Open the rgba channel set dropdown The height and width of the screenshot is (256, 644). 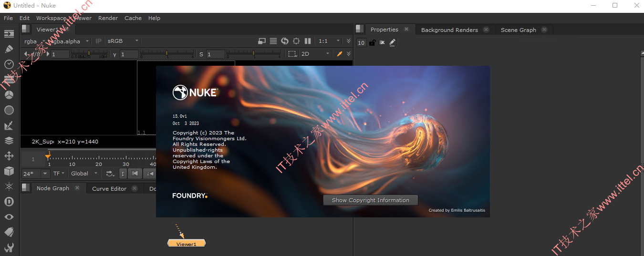click(35, 41)
